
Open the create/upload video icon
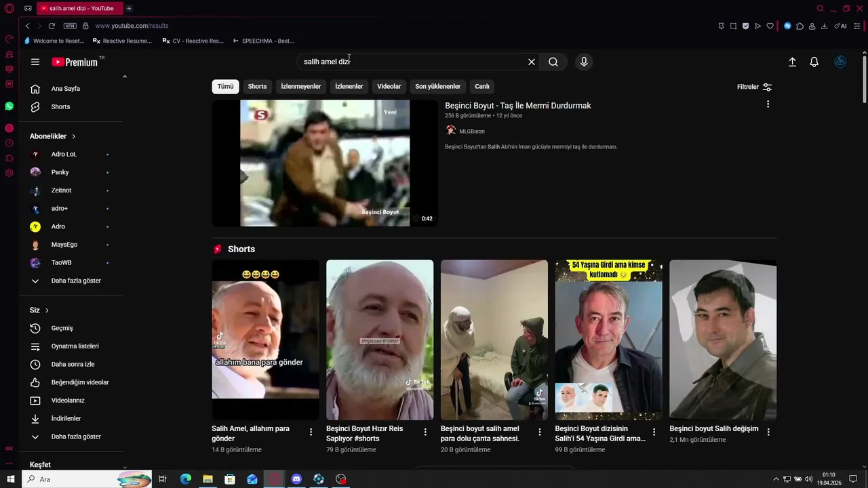792,62
